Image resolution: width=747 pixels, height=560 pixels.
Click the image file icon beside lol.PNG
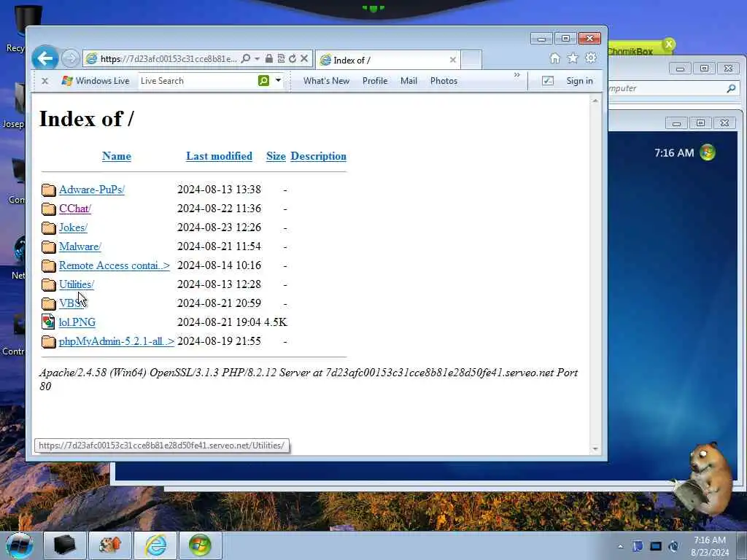tap(48, 322)
